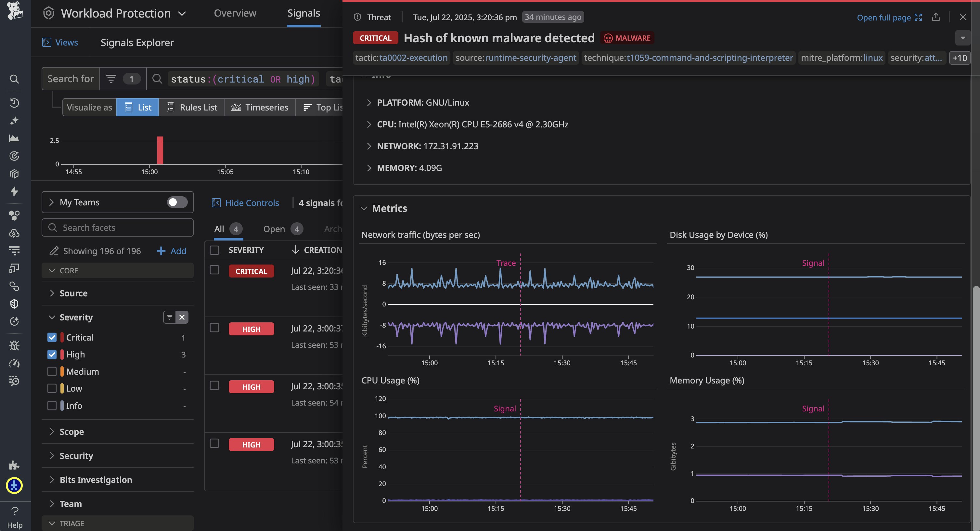
Task: Uncheck the High severity checkbox
Action: tap(52, 354)
